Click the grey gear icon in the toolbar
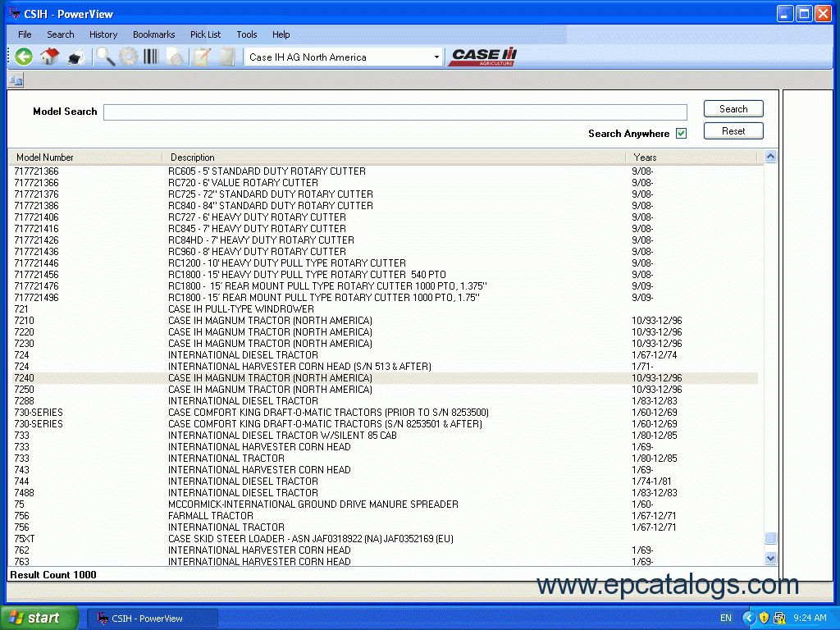840x630 pixels. pos(129,57)
